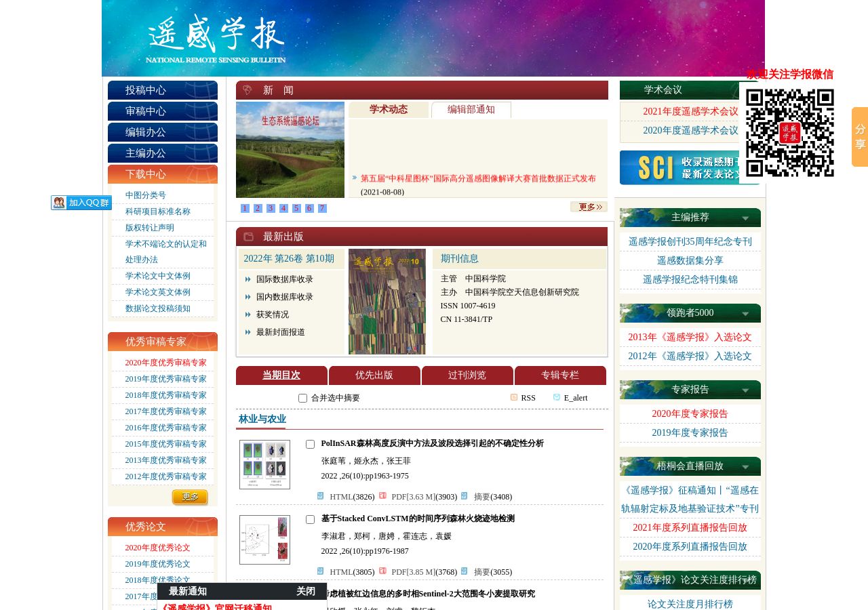Click HTML icon for Stacked ConvLSTM article
This screenshot has width=868, height=610.
pyautogui.click(x=321, y=571)
